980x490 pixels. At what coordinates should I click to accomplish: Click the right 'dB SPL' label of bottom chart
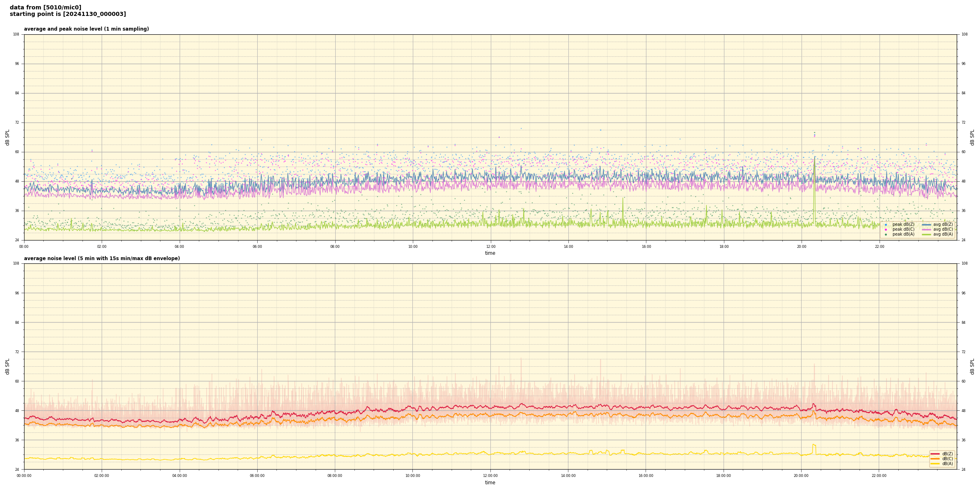[x=972, y=366]
